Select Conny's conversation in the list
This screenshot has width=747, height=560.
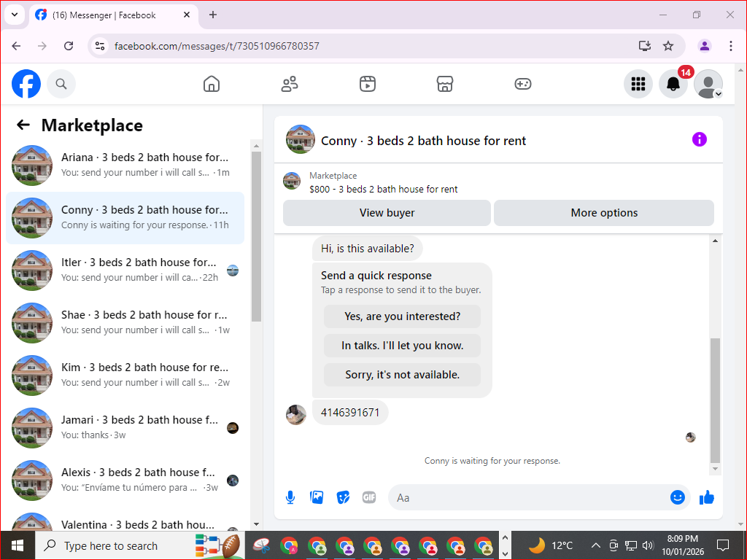[x=125, y=217]
